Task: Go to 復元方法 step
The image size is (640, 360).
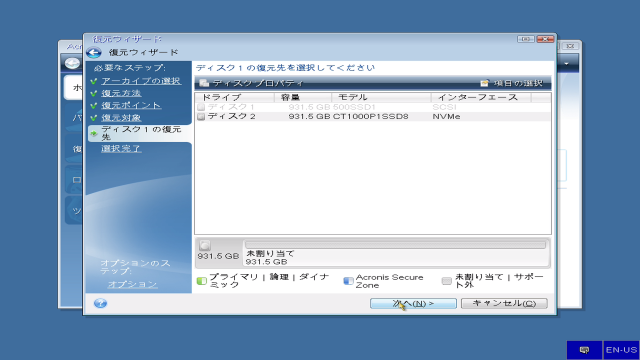Action: pos(121,93)
